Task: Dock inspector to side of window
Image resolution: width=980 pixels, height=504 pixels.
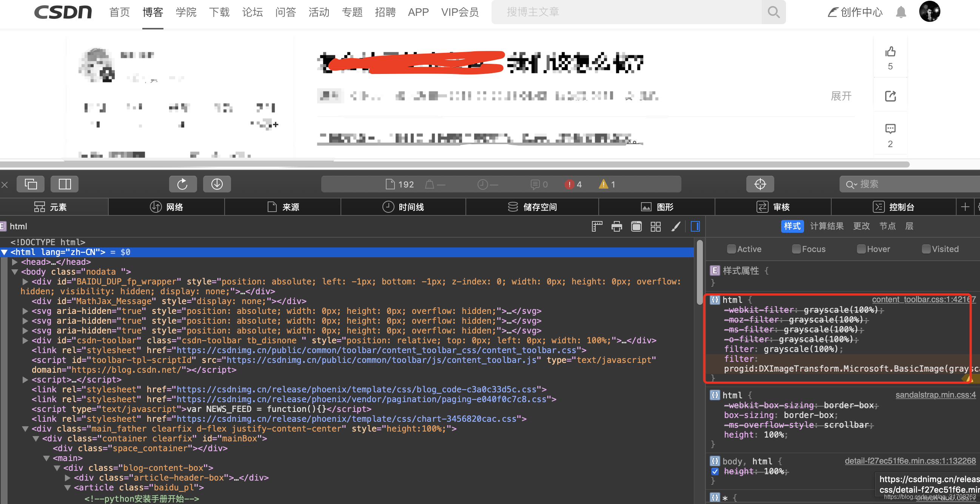Action: click(x=65, y=184)
